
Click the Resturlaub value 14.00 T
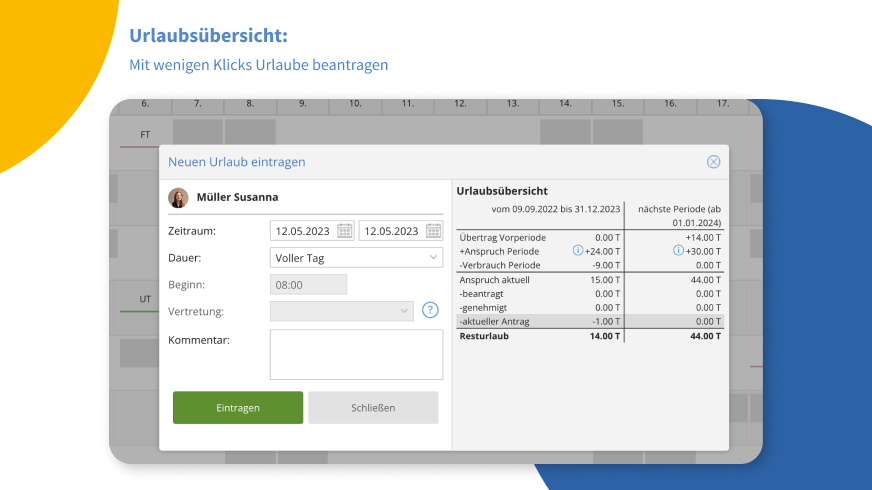click(x=605, y=336)
